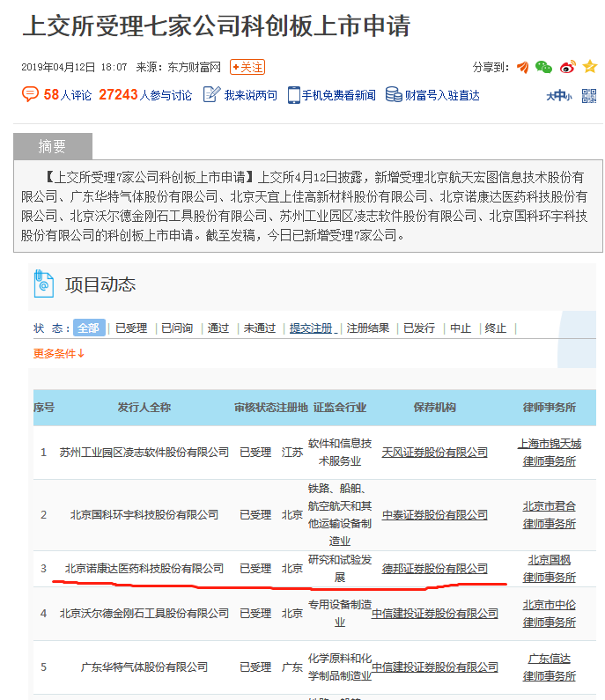The width and height of the screenshot is (605, 700).
Task: Click 我来说两句 link
Action: [x=250, y=95]
